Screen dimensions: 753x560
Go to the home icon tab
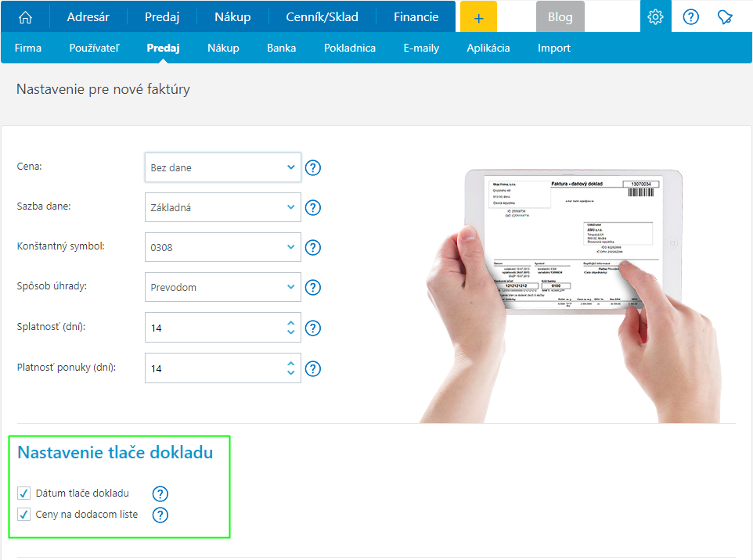(x=26, y=17)
